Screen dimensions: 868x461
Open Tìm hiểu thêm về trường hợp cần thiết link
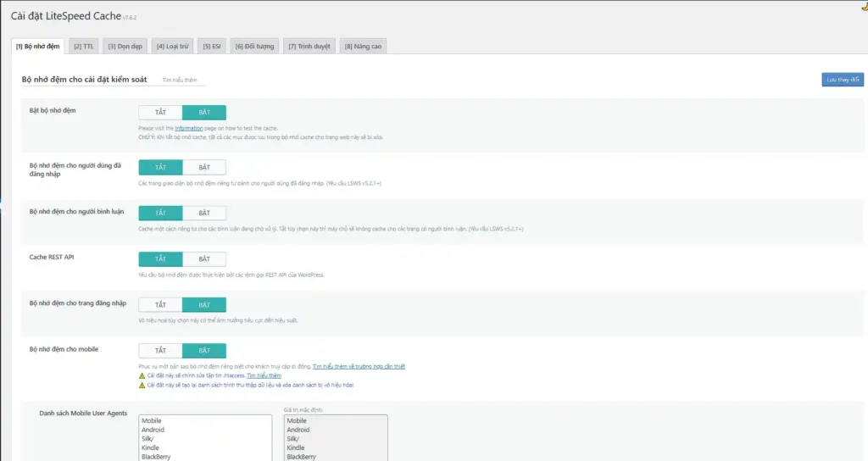click(359, 366)
